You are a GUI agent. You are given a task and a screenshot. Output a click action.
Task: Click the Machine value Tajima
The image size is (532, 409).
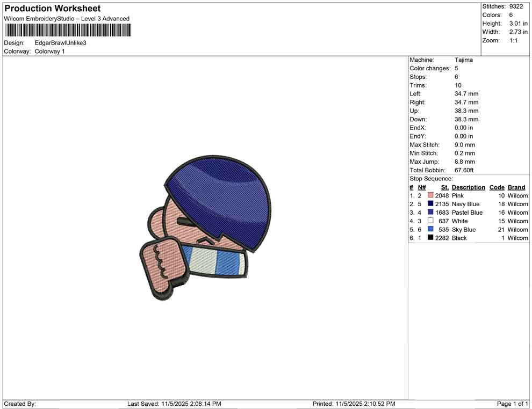(x=463, y=60)
